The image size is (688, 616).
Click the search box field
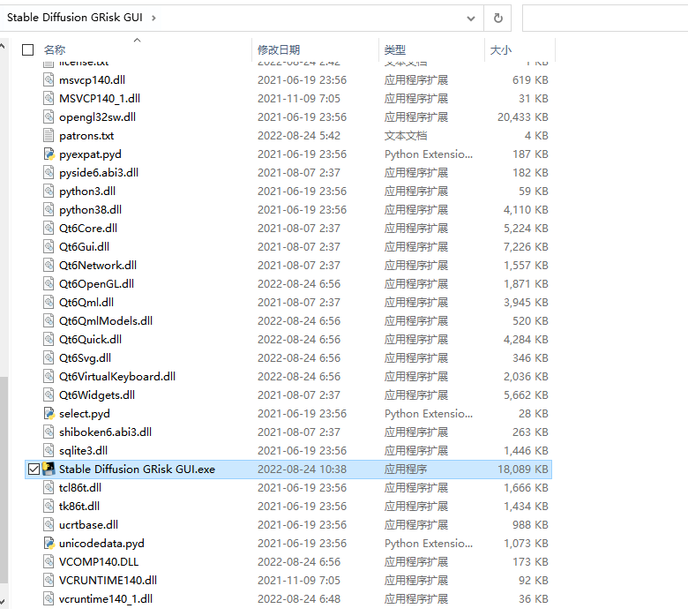[604, 18]
